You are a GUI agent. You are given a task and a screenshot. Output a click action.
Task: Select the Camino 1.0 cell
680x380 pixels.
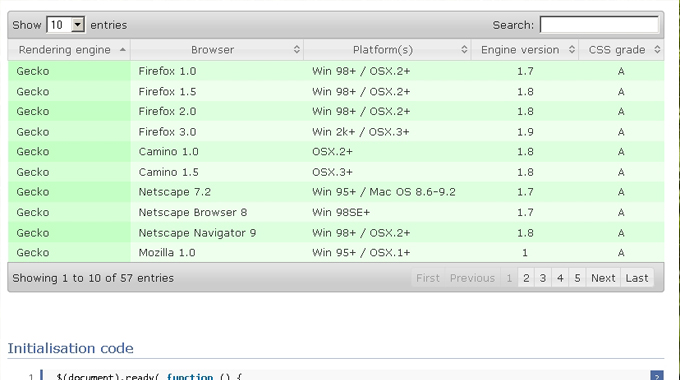217,152
